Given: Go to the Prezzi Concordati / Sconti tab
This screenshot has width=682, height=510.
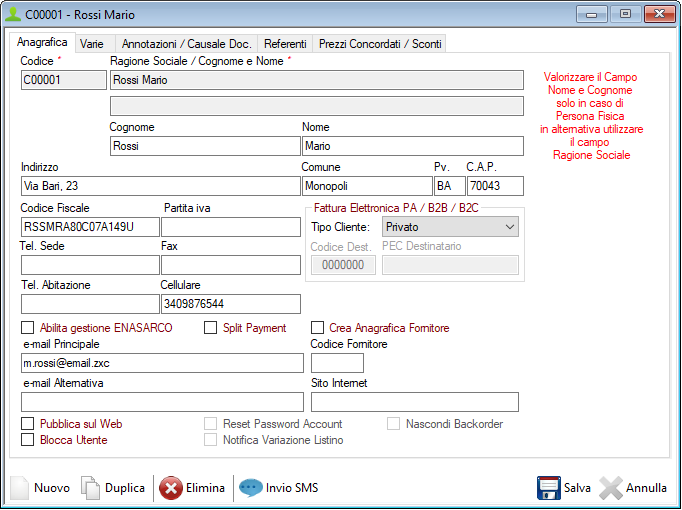Looking at the screenshot, I should click(x=380, y=44).
